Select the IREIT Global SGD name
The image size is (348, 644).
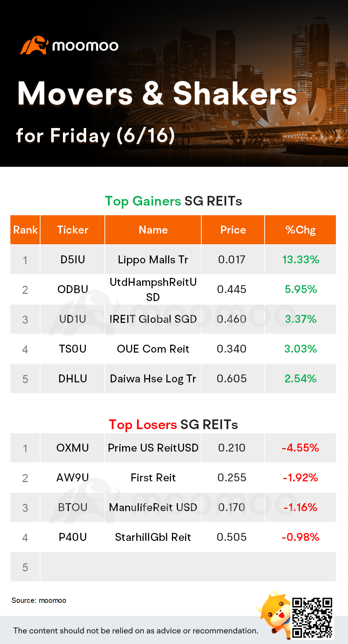click(x=153, y=319)
